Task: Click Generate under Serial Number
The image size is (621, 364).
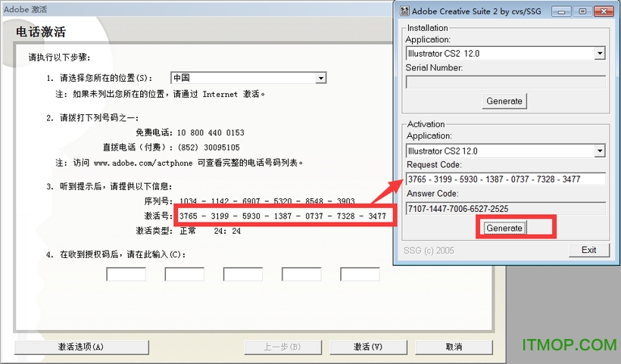Action: click(x=504, y=101)
